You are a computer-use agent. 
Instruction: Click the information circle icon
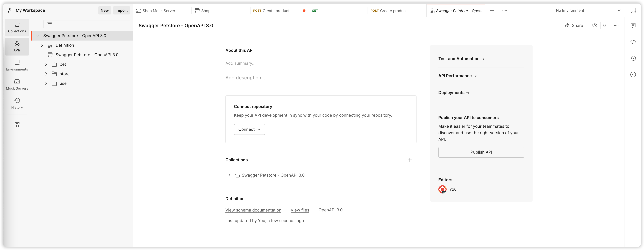[634, 75]
